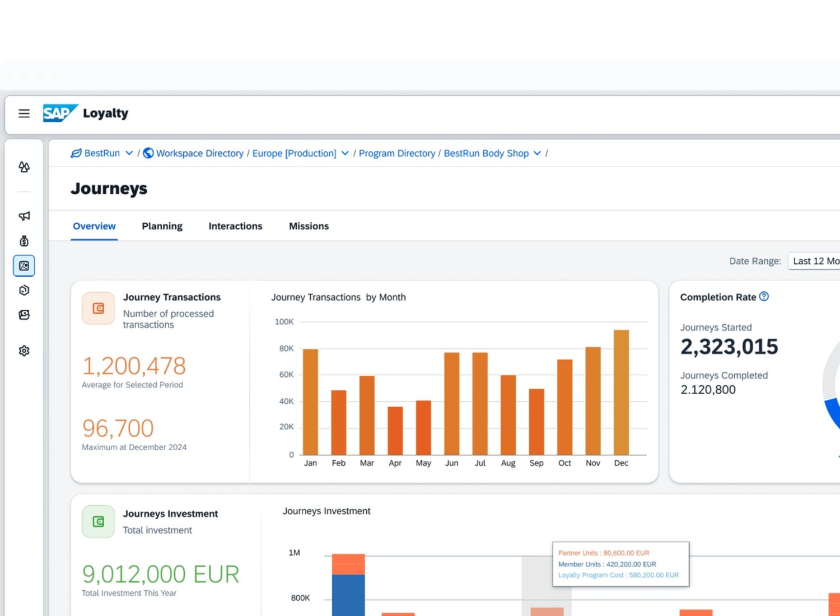Click the Completion Rate help icon
The height and width of the screenshot is (616, 840).
coord(764,297)
